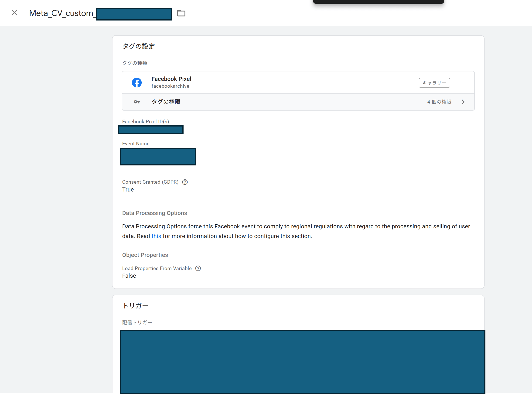This screenshot has width=532, height=394.
Task: Click the Facebook logo icon
Action: 137,82
